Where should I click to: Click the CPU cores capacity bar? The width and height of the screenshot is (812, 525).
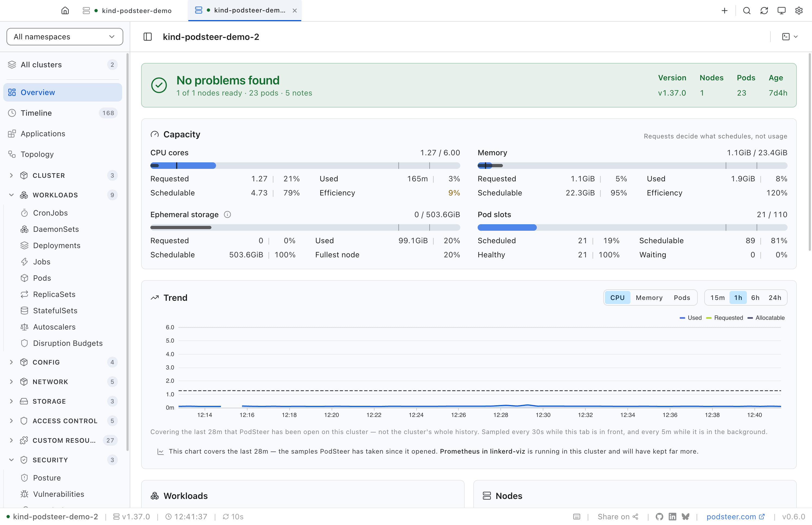point(305,166)
